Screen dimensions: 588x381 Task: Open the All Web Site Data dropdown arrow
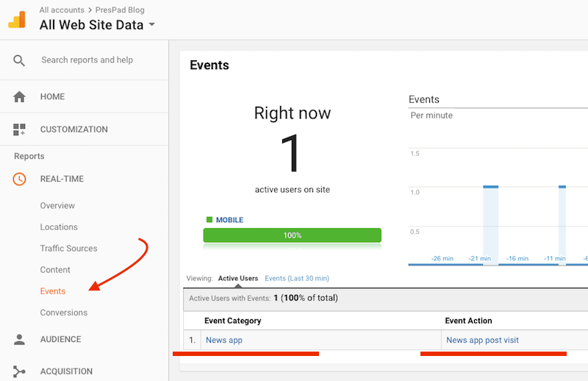152,25
